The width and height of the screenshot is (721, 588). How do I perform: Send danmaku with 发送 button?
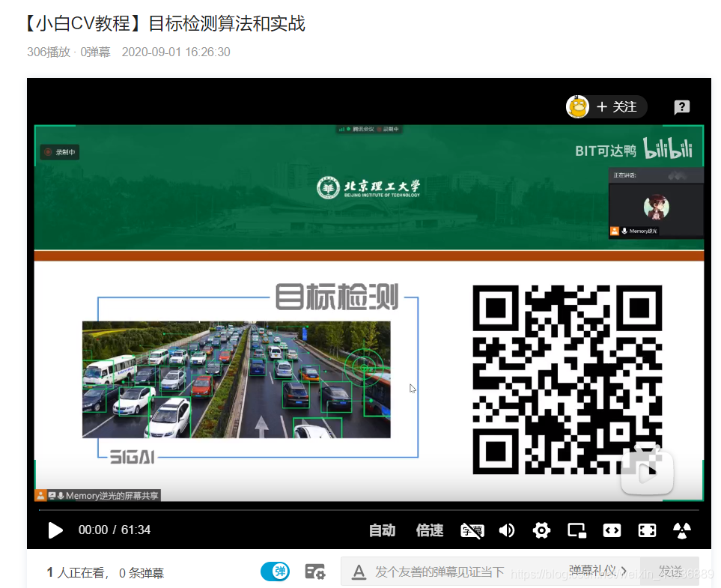(669, 572)
